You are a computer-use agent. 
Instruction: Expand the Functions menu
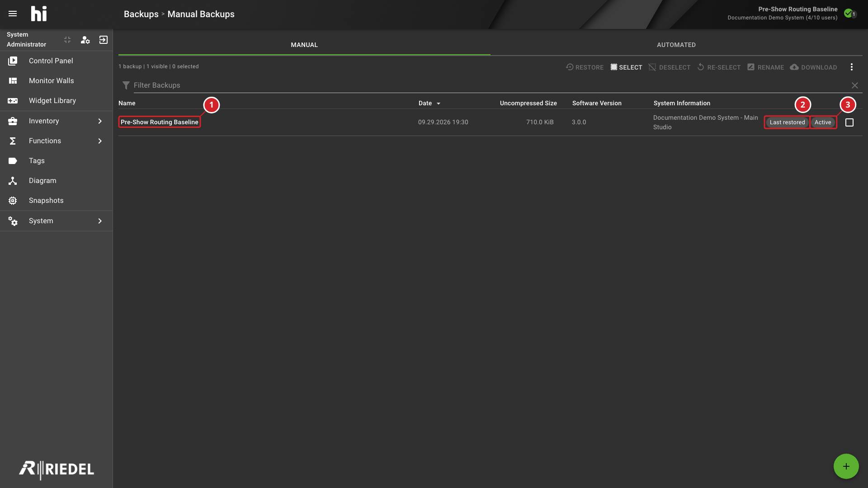pos(57,141)
